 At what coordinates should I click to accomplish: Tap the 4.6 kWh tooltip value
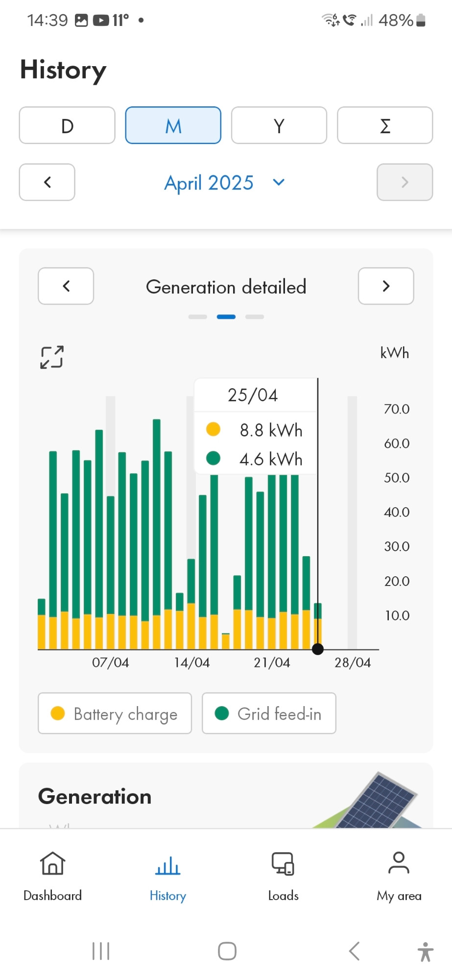point(271,459)
